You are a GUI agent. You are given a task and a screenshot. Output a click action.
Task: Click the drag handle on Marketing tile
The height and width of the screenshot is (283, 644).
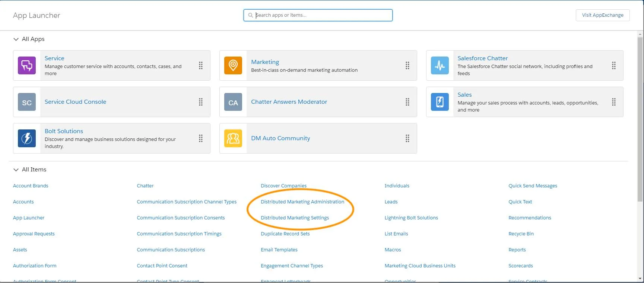coord(407,65)
